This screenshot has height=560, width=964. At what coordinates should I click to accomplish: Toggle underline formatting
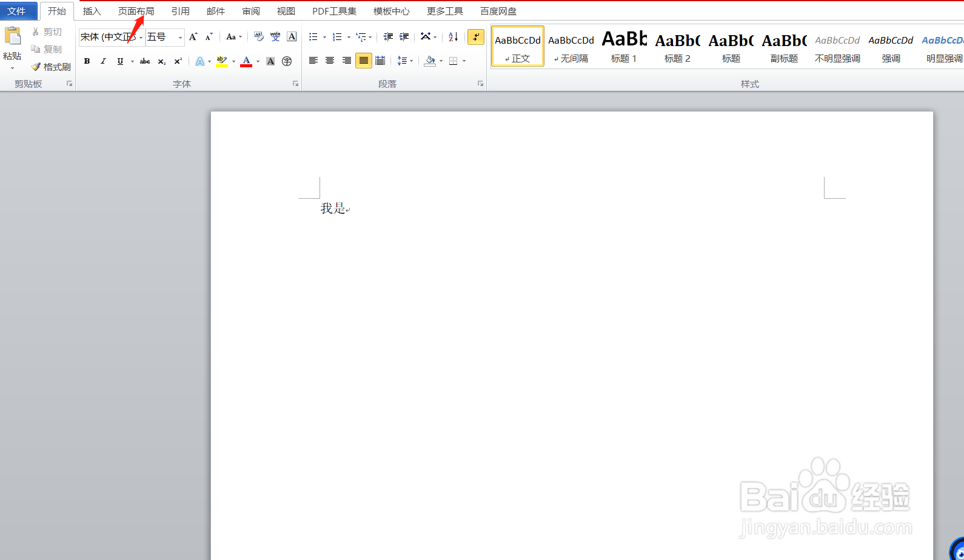(120, 61)
